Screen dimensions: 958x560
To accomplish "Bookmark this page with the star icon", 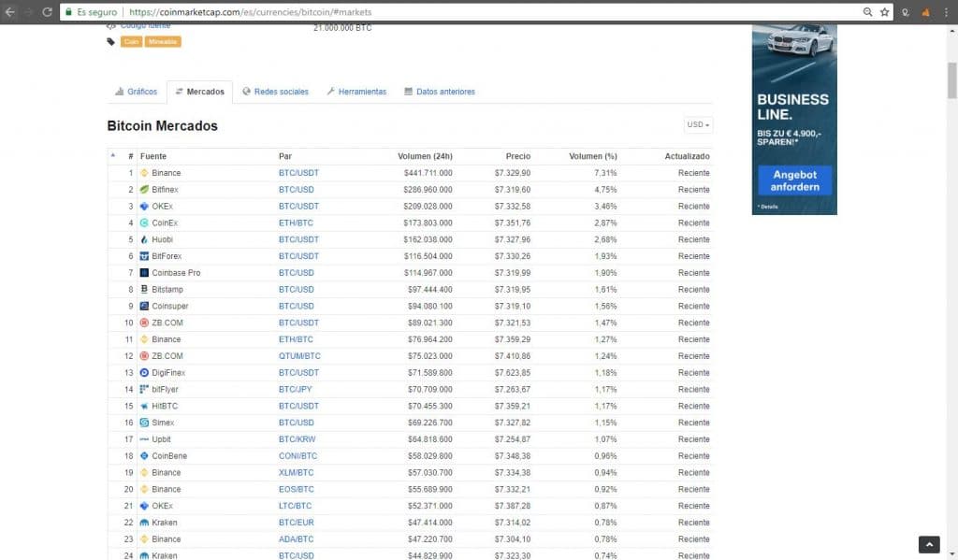I will pos(884,11).
